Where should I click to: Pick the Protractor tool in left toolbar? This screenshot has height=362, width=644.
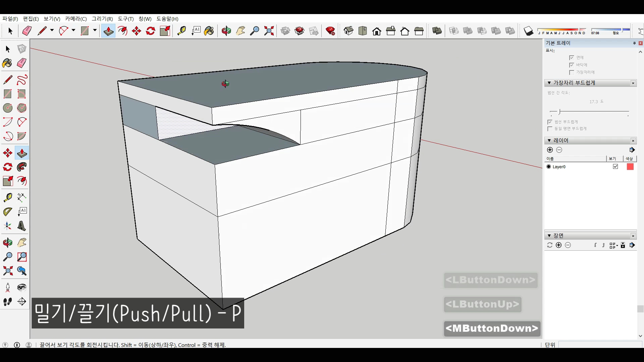click(x=7, y=212)
